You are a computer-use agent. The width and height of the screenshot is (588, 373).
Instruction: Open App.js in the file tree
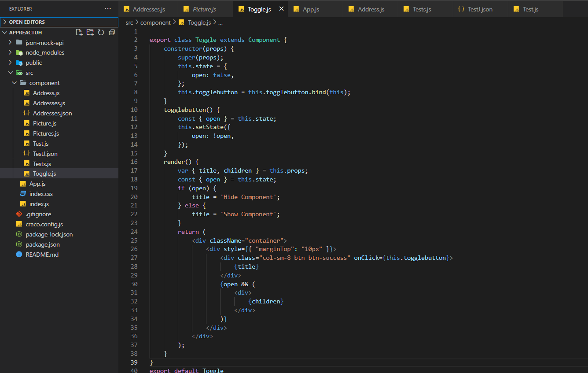coord(59,184)
